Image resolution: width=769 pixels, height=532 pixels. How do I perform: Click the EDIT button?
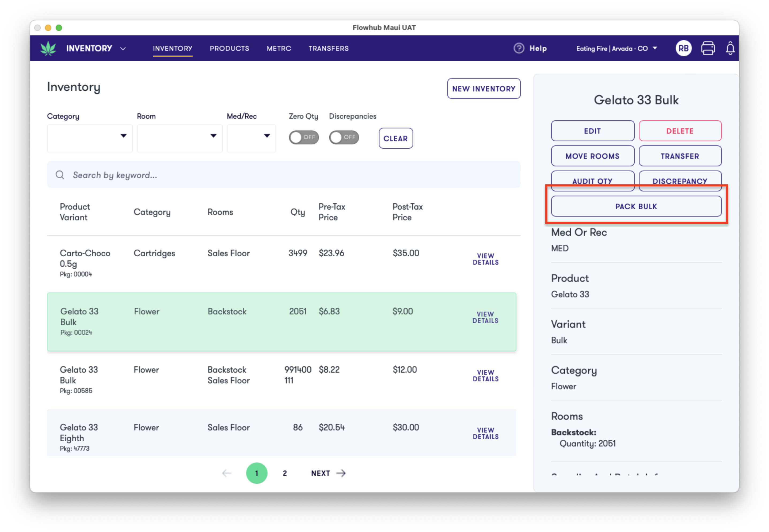pyautogui.click(x=592, y=131)
